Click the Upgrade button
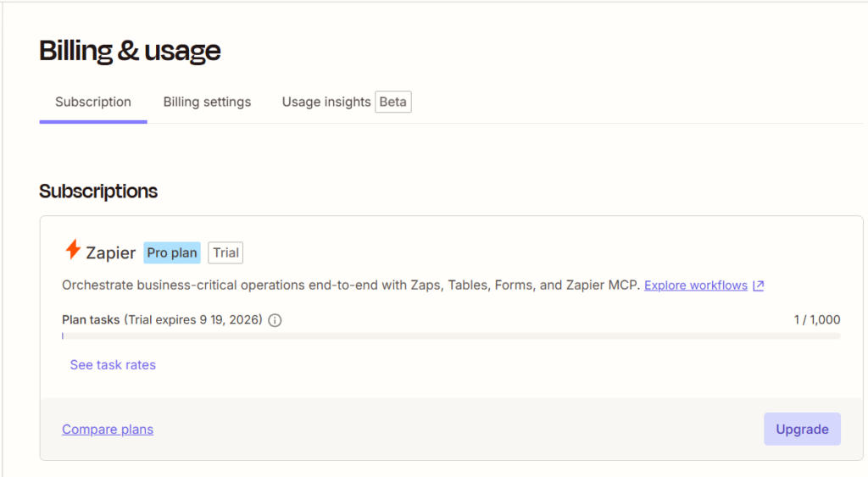 coord(802,429)
